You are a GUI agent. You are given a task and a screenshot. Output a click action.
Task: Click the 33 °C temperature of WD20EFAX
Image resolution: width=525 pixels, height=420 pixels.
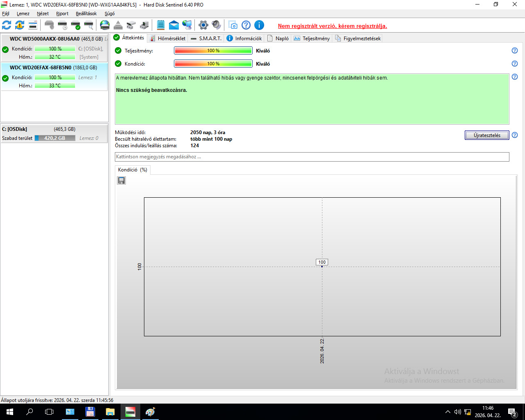[55, 85]
